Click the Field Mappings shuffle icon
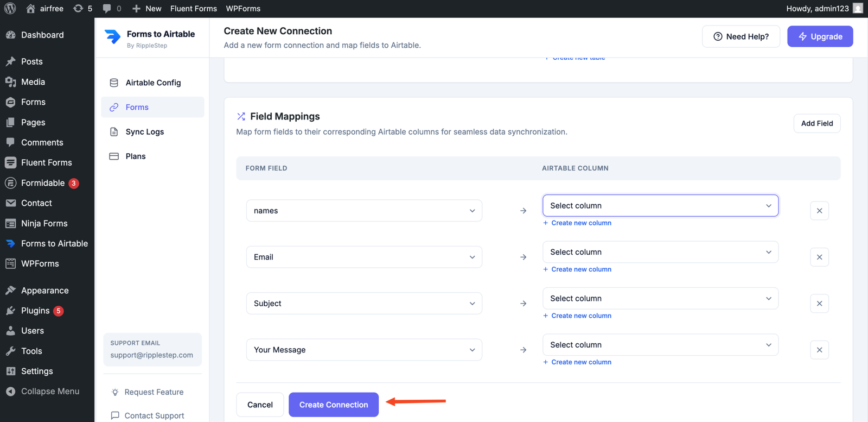 click(x=241, y=116)
